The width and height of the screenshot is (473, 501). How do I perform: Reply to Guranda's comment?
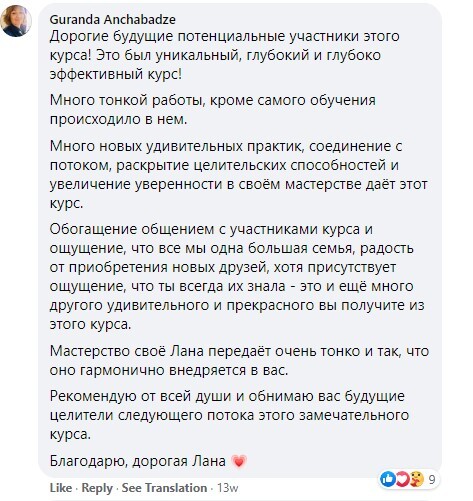coord(97,488)
